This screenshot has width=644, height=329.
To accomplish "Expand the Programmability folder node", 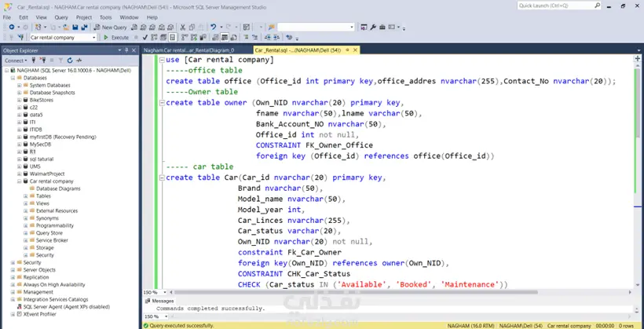I will click(25, 225).
